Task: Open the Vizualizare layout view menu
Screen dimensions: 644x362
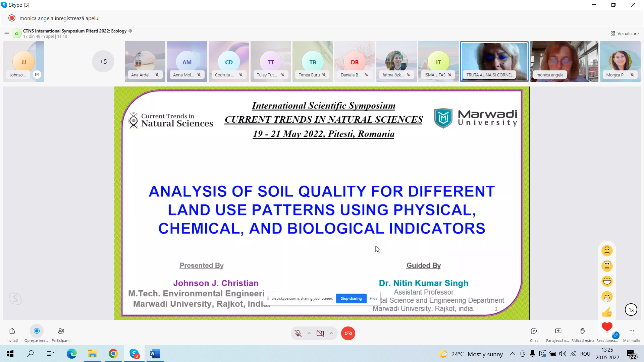Action: 625,34
